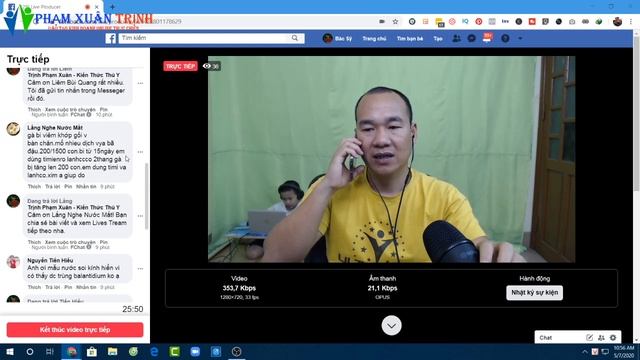The height and width of the screenshot is (360, 640).
Task: Open commenter name Nguyễn Tiến Hiếu
Action: (x=50, y=260)
